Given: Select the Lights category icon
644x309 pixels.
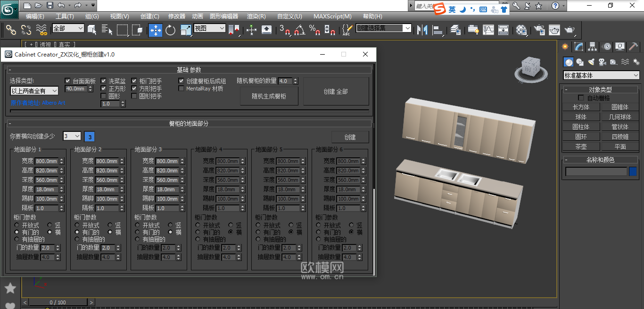Looking at the screenshot, I should click(x=591, y=62).
